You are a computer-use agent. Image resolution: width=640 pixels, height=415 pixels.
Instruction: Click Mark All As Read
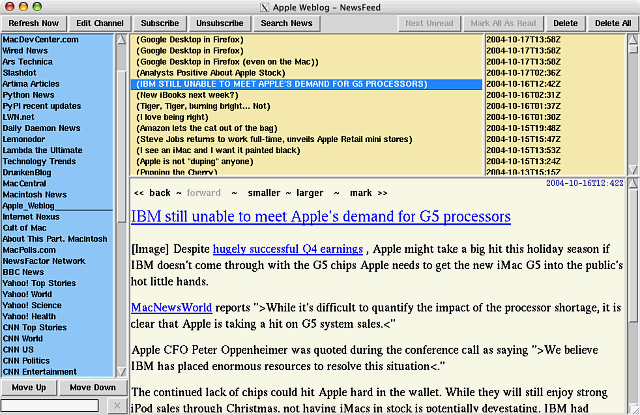tap(503, 23)
